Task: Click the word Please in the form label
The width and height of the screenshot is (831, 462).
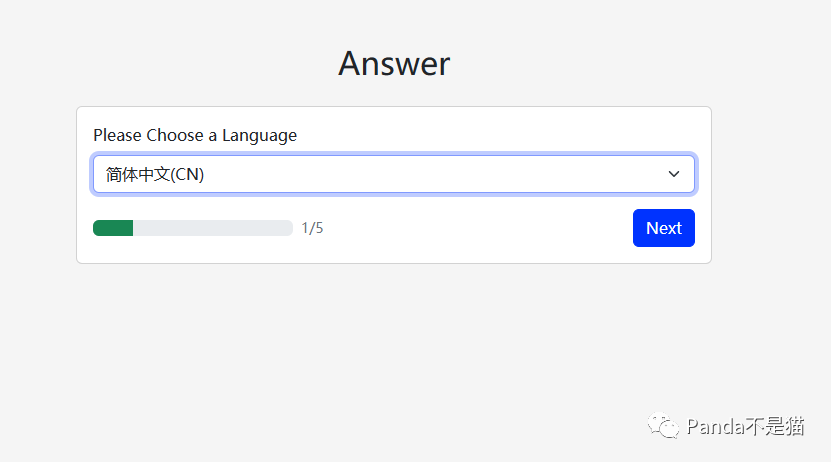Action: (117, 135)
